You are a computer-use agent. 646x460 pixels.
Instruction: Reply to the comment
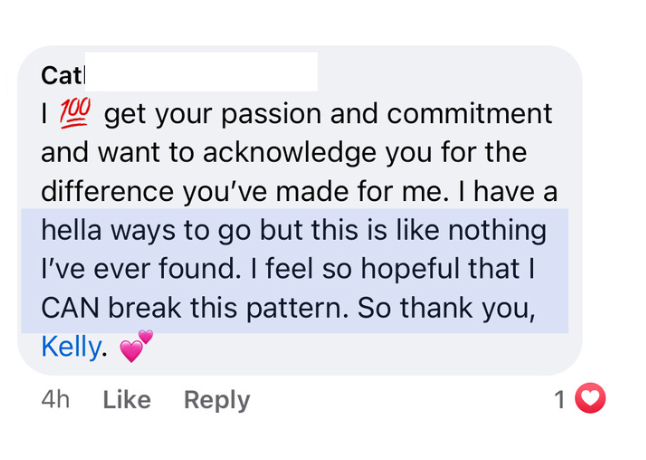pos(216,400)
